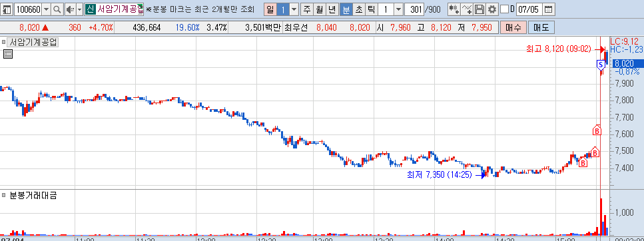Select the 월 monthly period toggle
Viewport: 644px width, 241px height.
coord(319,9)
